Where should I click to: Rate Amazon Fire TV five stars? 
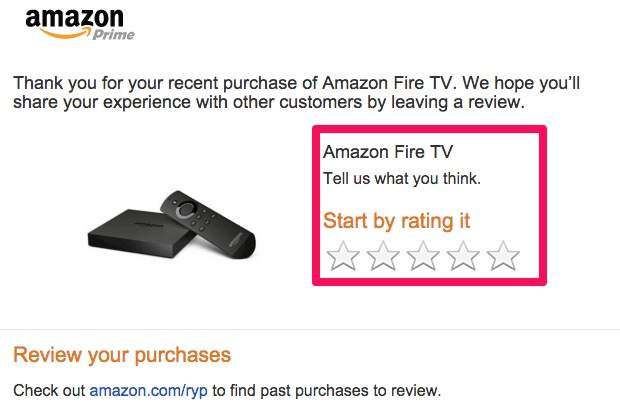(x=503, y=256)
